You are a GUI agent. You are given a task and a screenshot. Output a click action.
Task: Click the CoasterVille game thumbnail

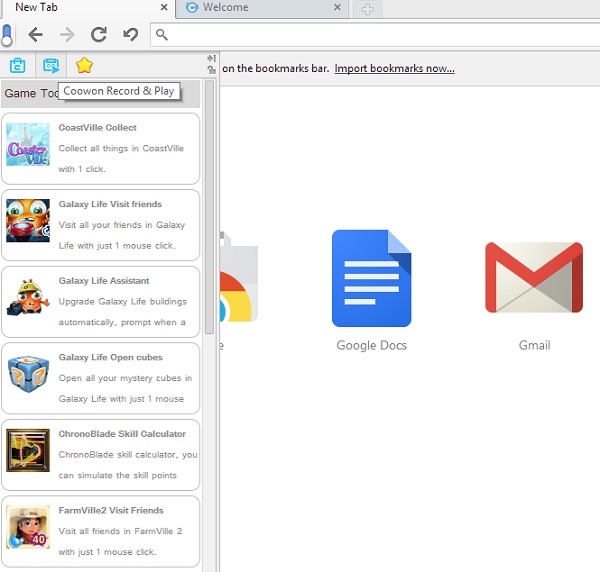tap(28, 144)
